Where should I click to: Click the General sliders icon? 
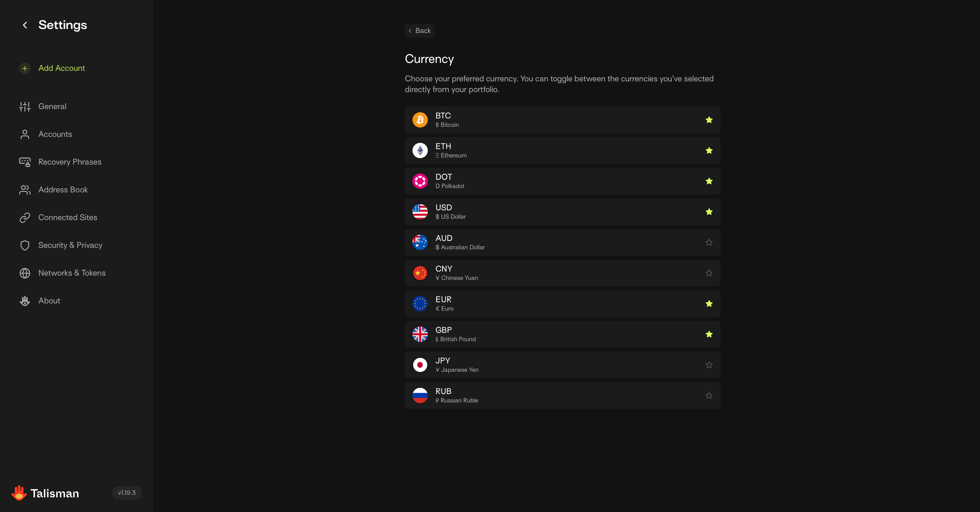coord(25,106)
